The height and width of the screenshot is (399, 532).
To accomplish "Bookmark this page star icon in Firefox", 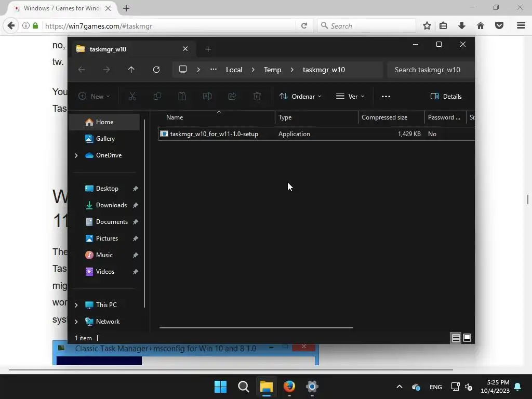I will click(427, 26).
